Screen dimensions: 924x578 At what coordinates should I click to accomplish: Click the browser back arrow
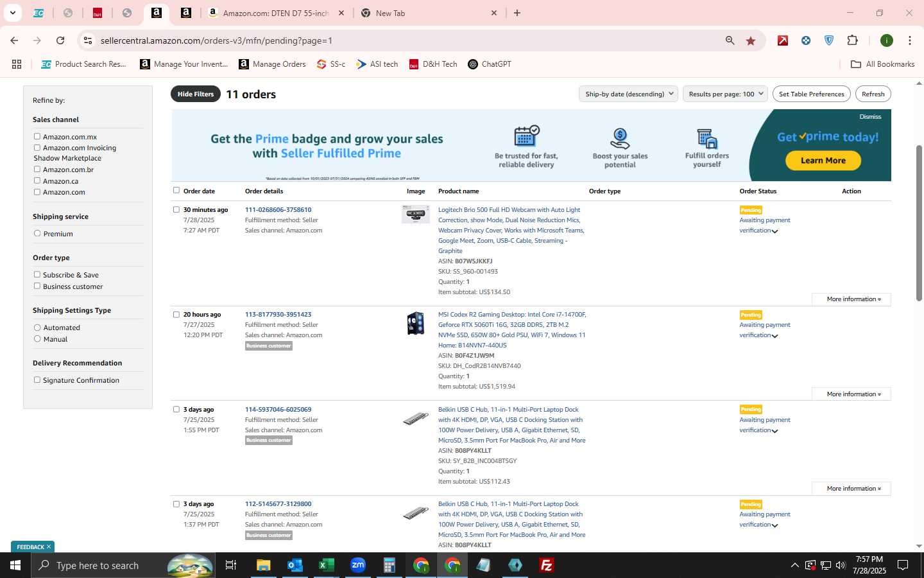(14, 40)
